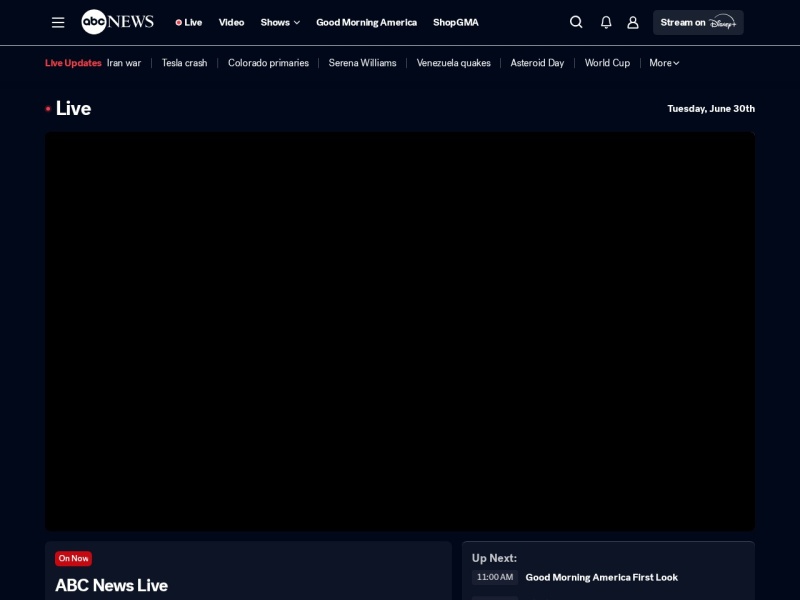Expand the Shows dropdown menu
Image resolution: width=800 pixels, height=600 pixels.
[280, 22]
